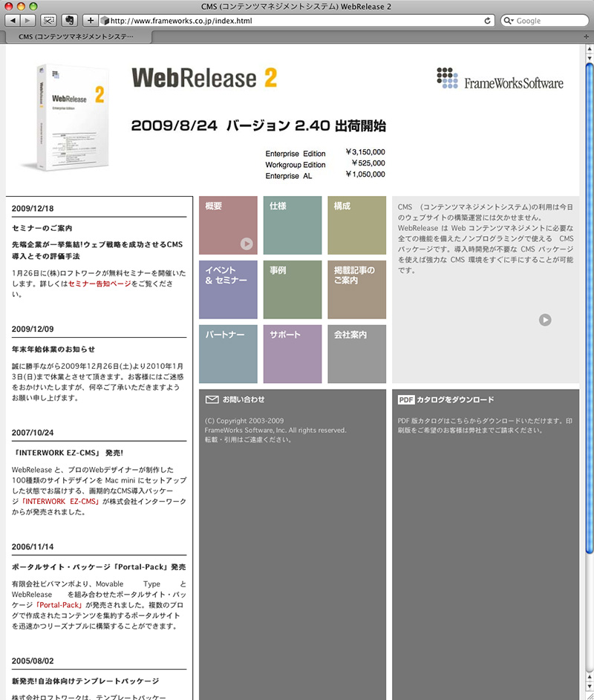Click the 2006/11/14 news date
The image size is (594, 700).
[x=33, y=547]
